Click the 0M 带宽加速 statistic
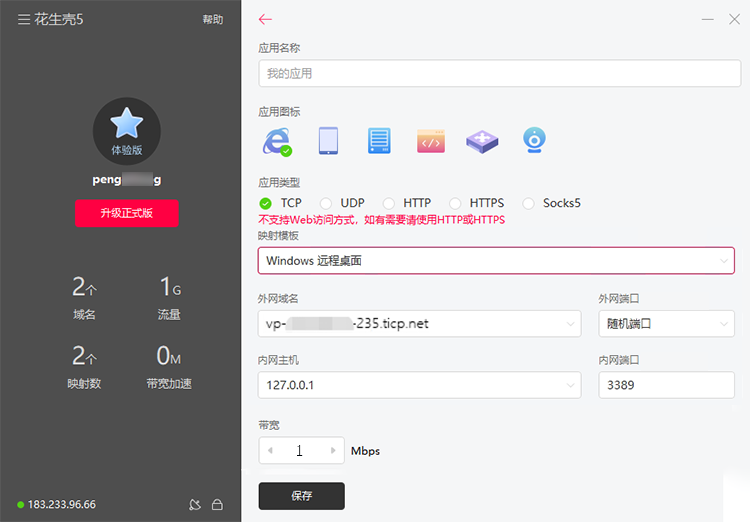Image resolution: width=750 pixels, height=522 pixels. point(169,367)
